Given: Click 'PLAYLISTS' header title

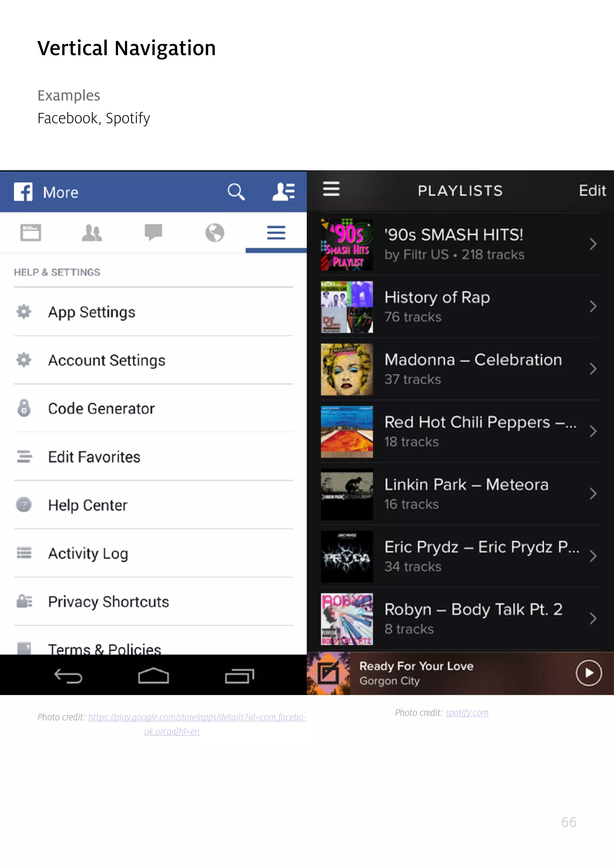Looking at the screenshot, I should pos(460,191).
